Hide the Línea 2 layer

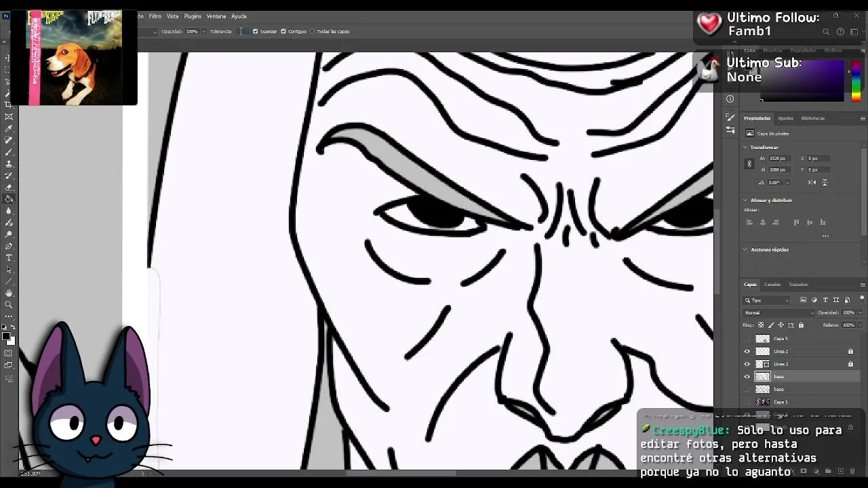click(x=747, y=351)
